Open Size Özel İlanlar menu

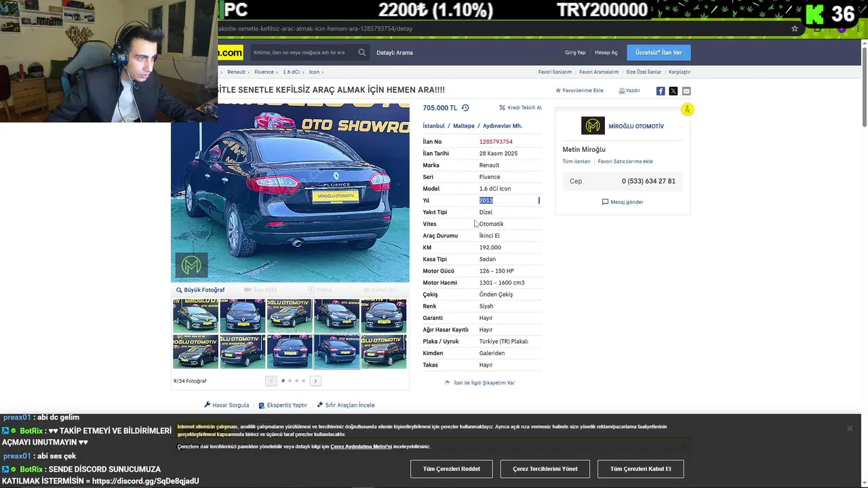click(644, 72)
